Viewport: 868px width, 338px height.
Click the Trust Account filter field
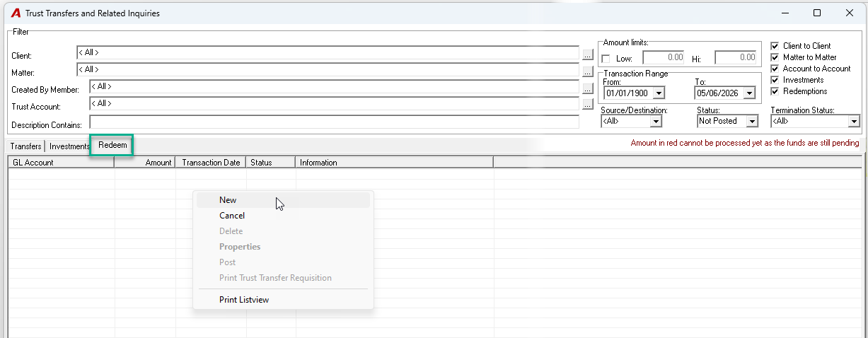pos(335,104)
